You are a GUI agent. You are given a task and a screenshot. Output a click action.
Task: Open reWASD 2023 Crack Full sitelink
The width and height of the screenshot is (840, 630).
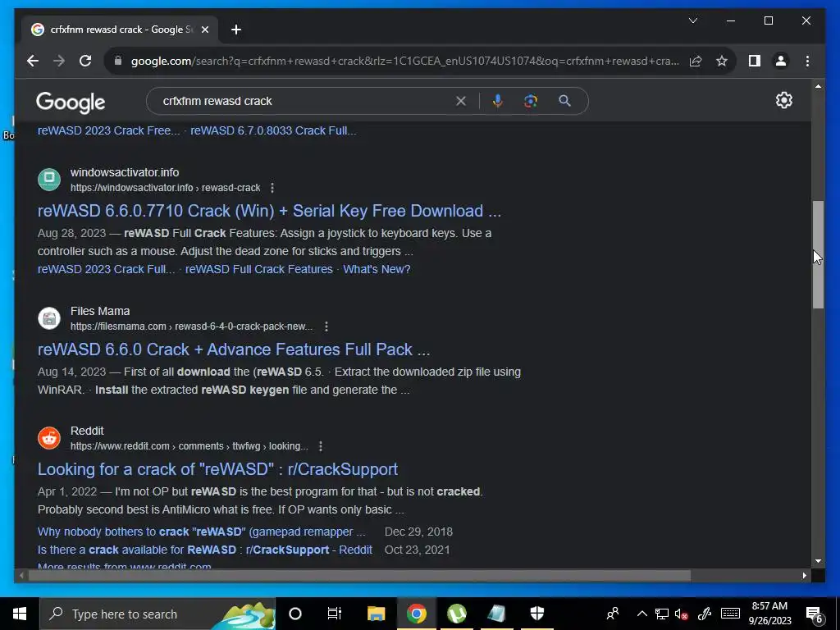(106, 269)
